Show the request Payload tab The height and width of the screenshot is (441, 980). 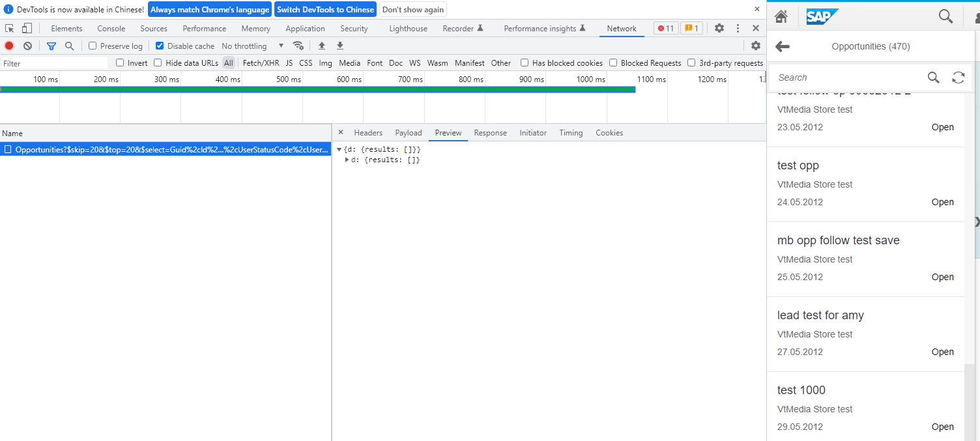(409, 132)
